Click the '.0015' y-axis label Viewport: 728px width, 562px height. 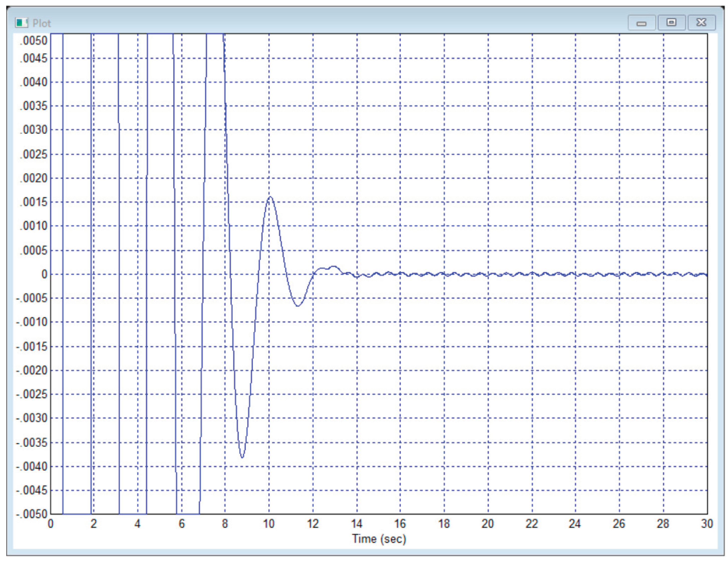[x=34, y=202]
